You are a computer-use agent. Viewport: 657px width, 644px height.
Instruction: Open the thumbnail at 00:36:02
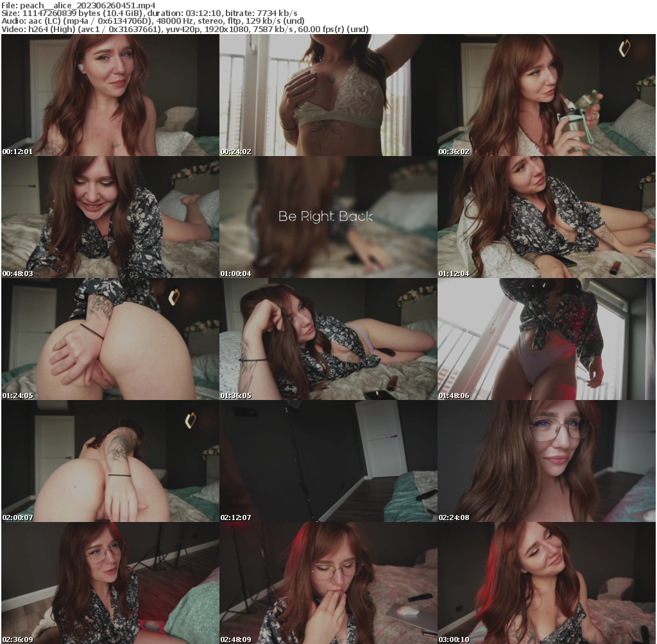547,95
